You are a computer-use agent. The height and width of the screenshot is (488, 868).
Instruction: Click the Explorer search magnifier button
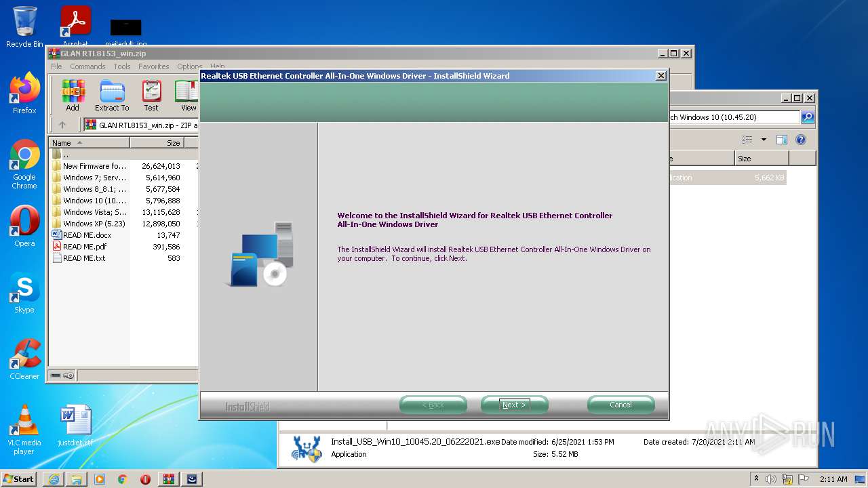tap(807, 117)
